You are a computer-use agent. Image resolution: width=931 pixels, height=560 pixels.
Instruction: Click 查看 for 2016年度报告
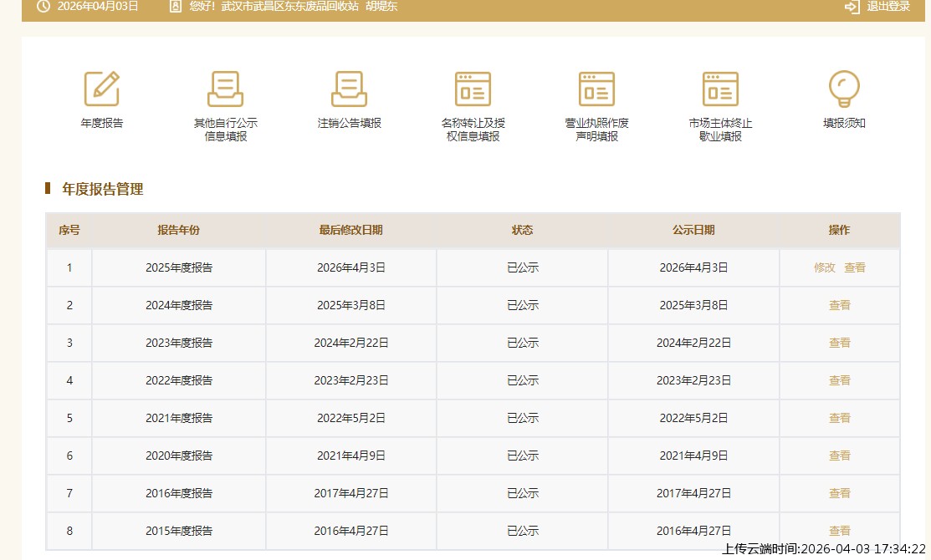click(x=840, y=494)
